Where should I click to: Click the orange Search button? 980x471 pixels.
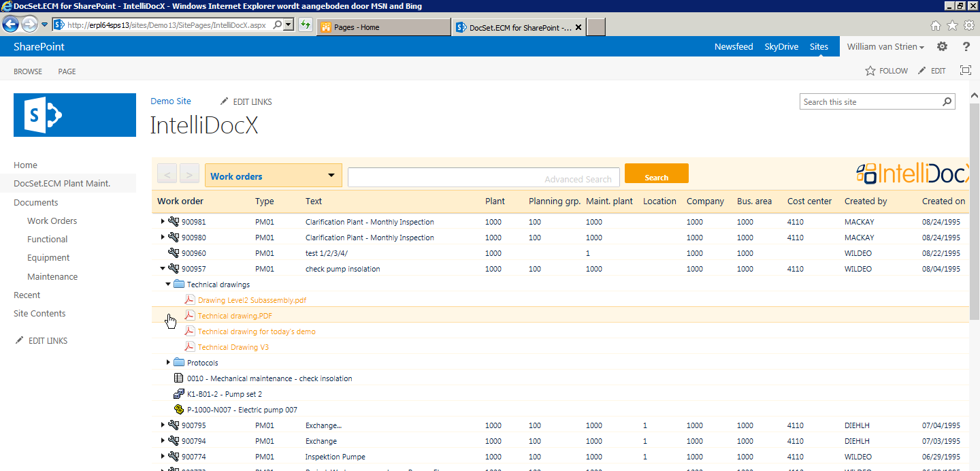click(655, 174)
